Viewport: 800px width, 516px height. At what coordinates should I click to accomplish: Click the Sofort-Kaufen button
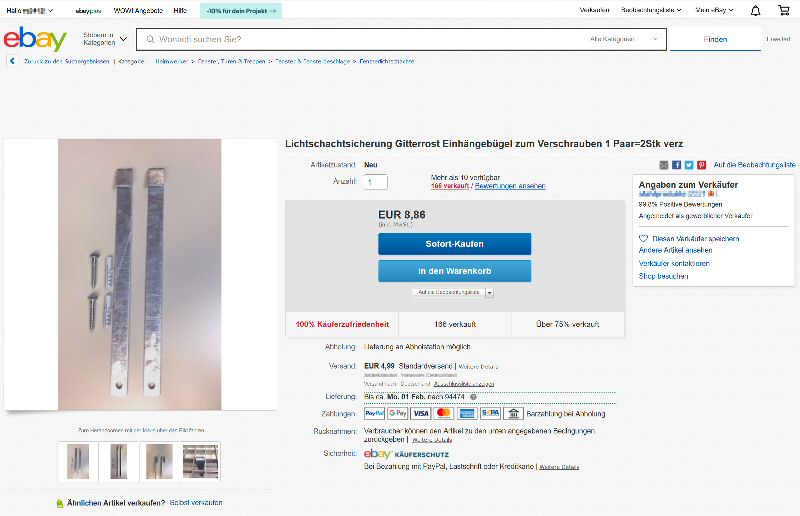point(455,244)
